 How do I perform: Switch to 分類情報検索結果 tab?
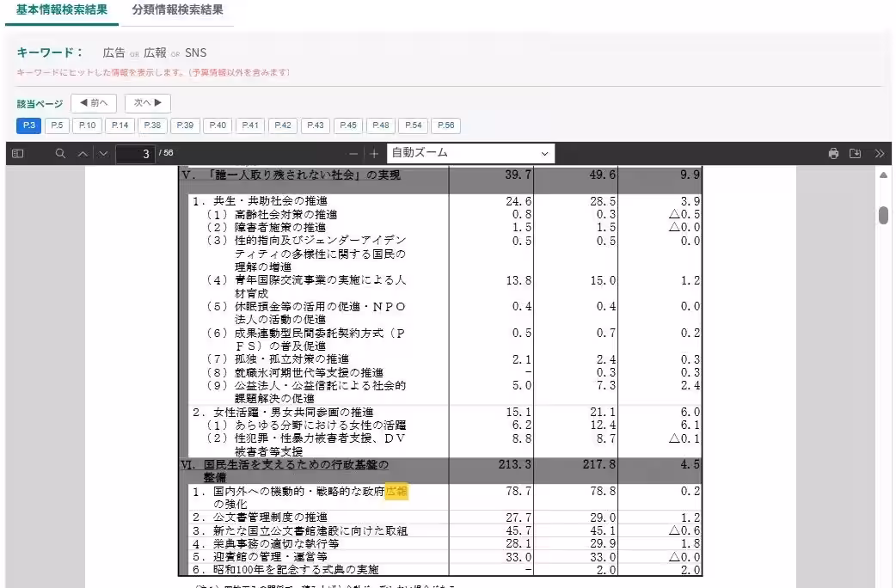[178, 9]
